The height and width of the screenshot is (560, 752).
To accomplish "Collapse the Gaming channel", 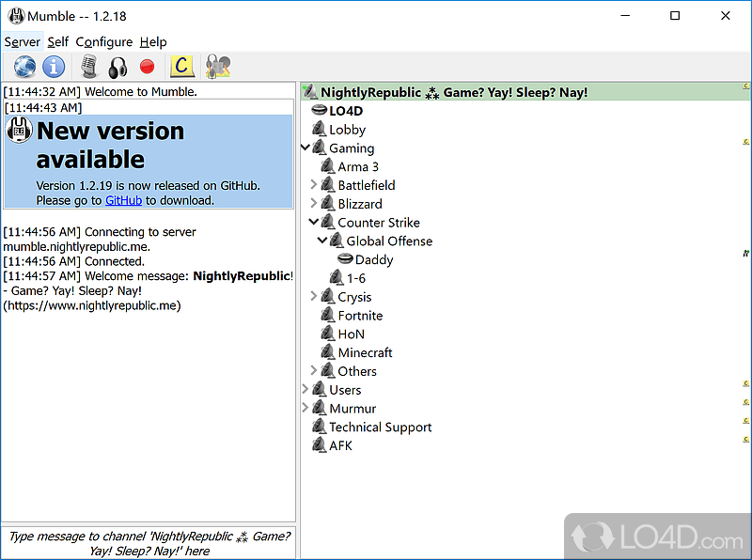I will point(305,148).
